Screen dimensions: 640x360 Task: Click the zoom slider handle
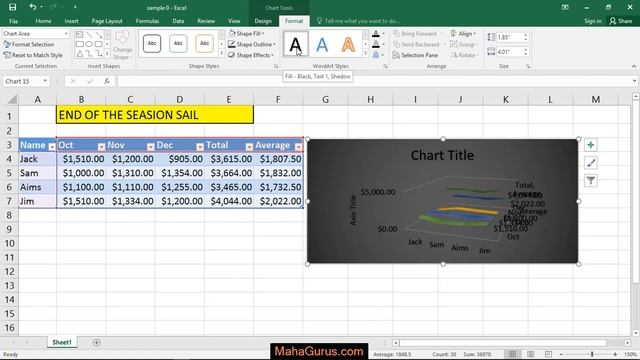(x=592, y=354)
